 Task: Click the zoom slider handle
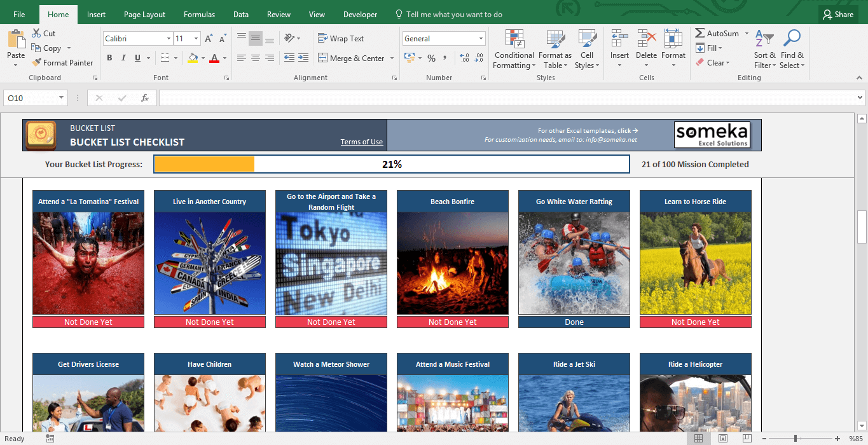(795, 439)
